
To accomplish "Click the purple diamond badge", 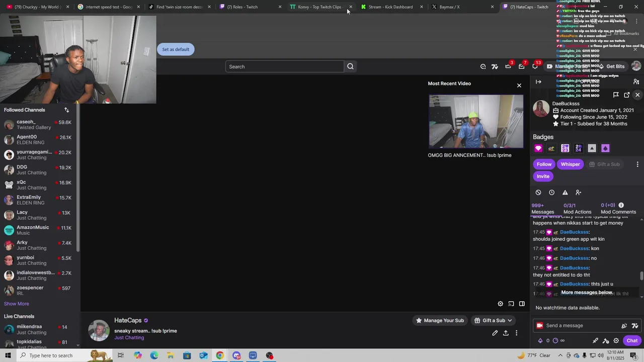I will click(x=605, y=148).
